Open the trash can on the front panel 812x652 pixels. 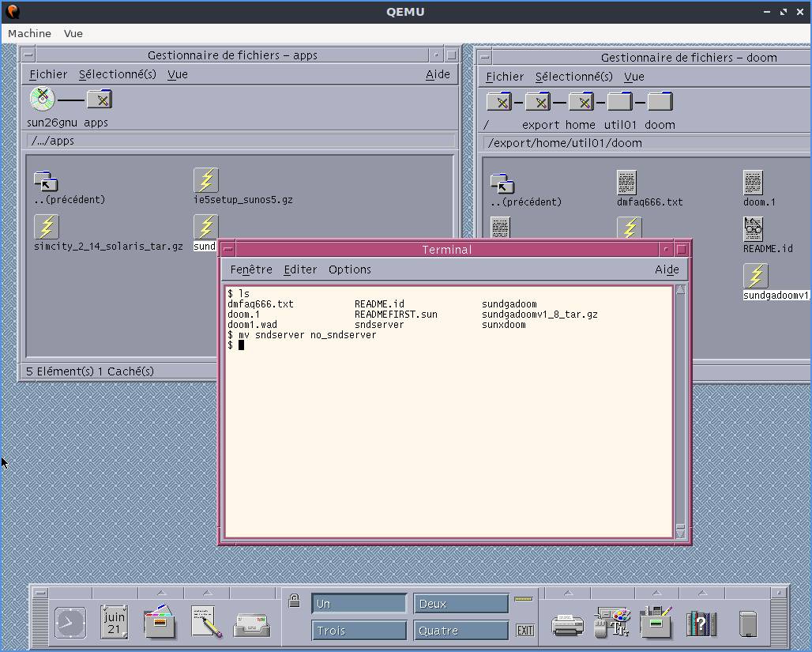[748, 624]
